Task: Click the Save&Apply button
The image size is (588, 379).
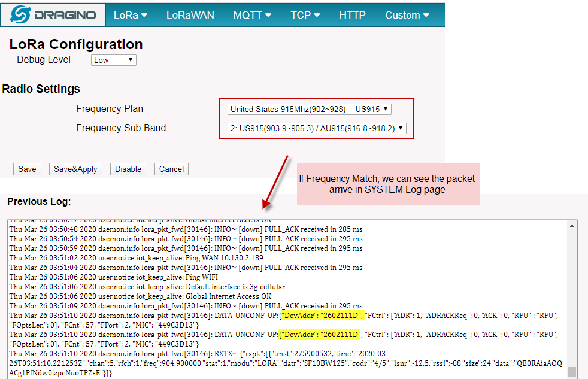Action: click(75, 169)
